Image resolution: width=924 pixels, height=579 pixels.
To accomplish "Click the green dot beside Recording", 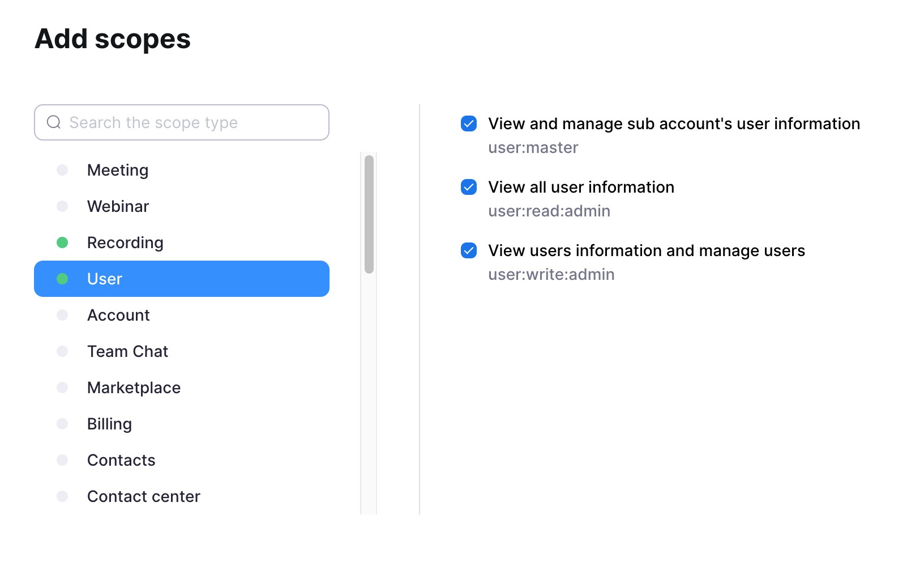I will point(62,242).
